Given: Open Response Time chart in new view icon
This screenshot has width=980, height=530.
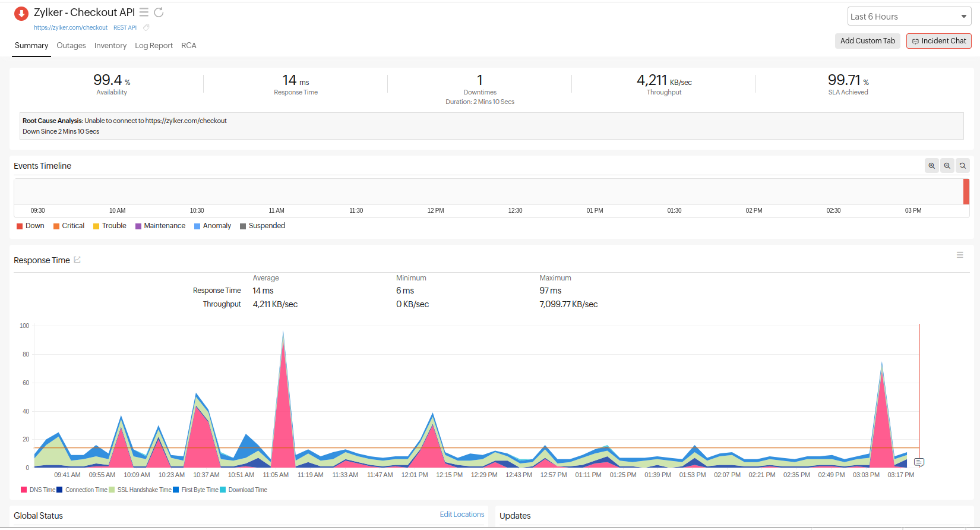Looking at the screenshot, I should pos(77,260).
